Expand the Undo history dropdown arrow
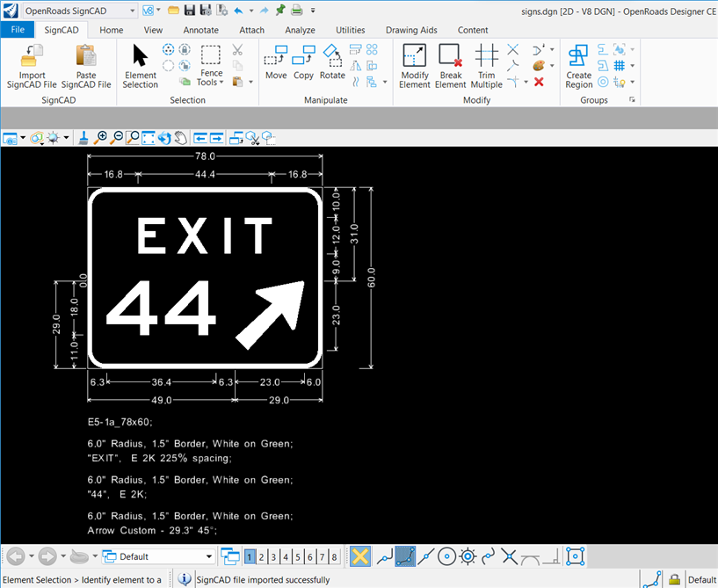 click(251, 10)
